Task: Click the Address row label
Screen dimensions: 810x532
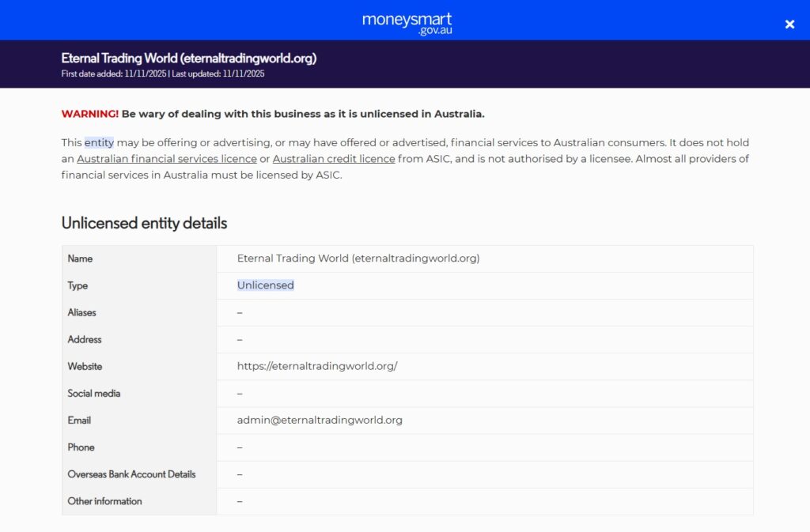Action: pyautogui.click(x=85, y=339)
